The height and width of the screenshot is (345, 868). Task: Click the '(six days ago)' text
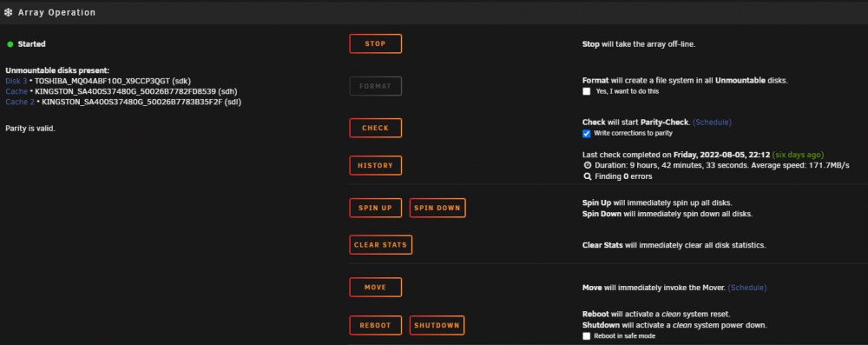pos(798,155)
